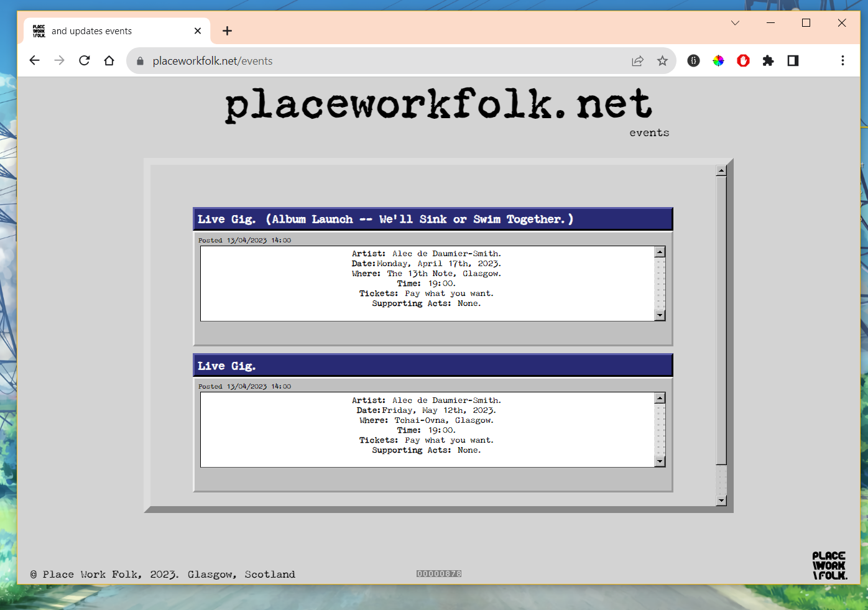The image size is (868, 610).
Task: Click the red ad blocker extension icon
Action: [x=743, y=60]
